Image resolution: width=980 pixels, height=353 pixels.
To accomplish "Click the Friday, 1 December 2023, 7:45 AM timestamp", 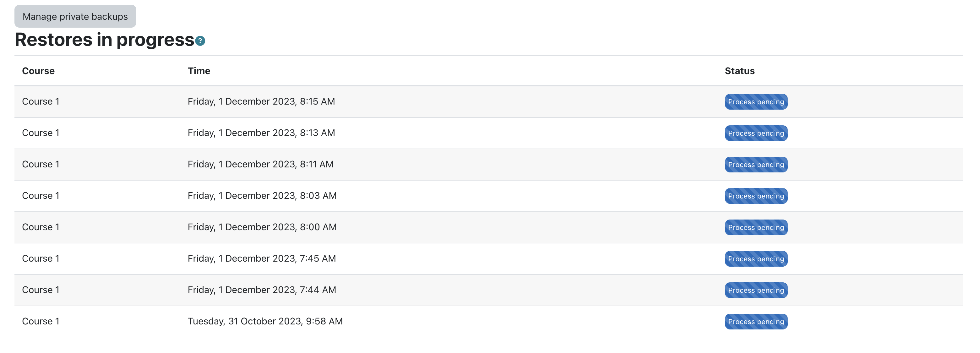I will [x=262, y=259].
